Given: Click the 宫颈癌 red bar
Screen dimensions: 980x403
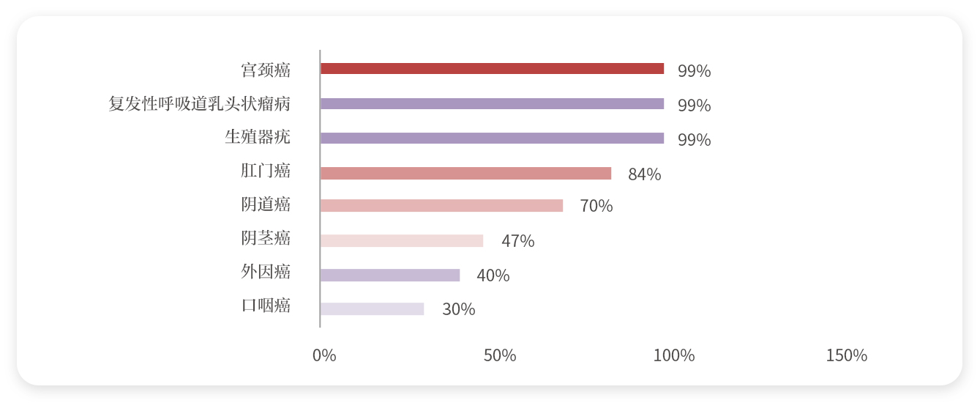Looking at the screenshot, I should pos(492,69).
